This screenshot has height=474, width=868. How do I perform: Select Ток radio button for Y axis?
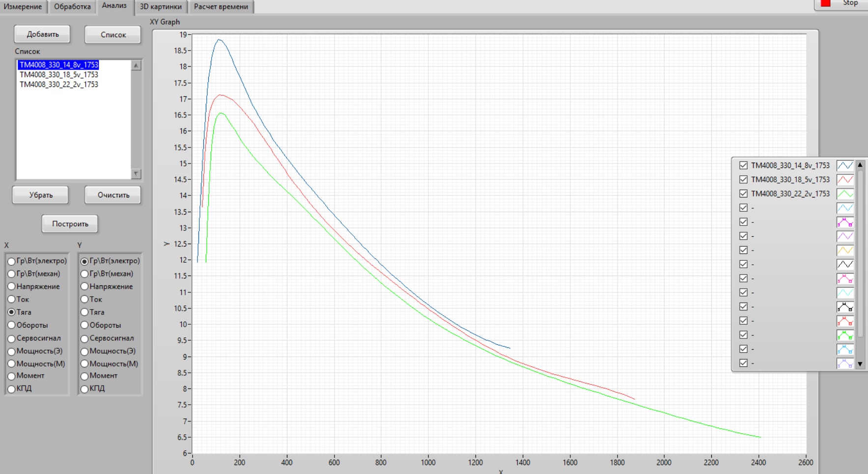pyautogui.click(x=84, y=299)
